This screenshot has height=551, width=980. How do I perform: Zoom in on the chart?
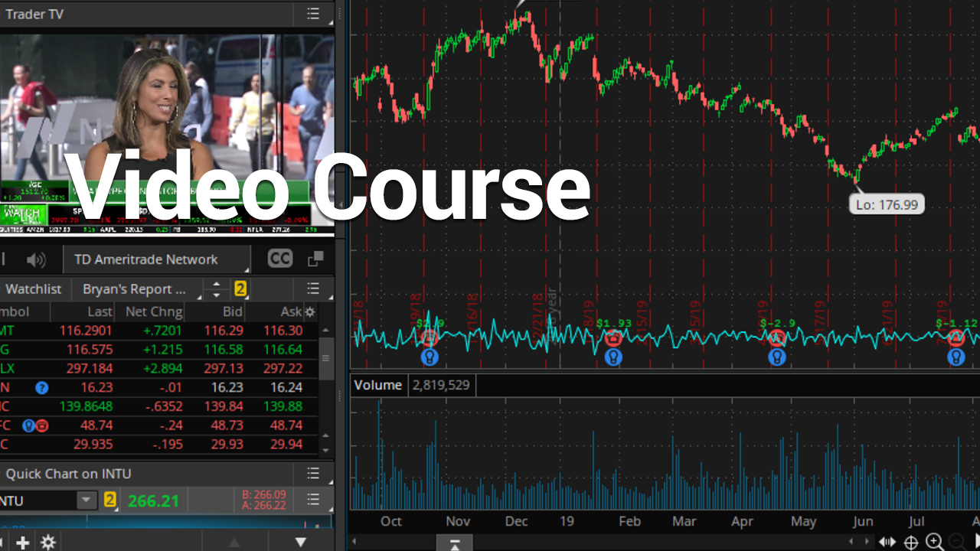pos(935,543)
